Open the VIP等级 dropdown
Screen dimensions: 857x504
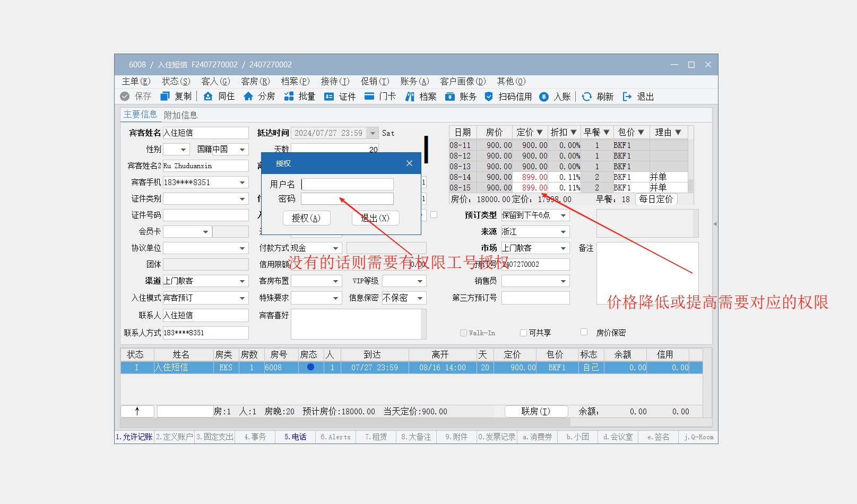(x=420, y=281)
